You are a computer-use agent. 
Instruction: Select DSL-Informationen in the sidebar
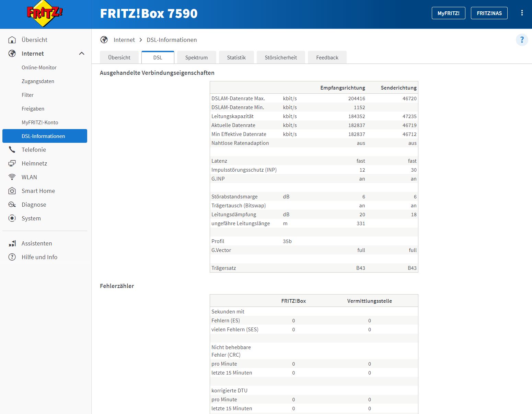pyautogui.click(x=45, y=136)
